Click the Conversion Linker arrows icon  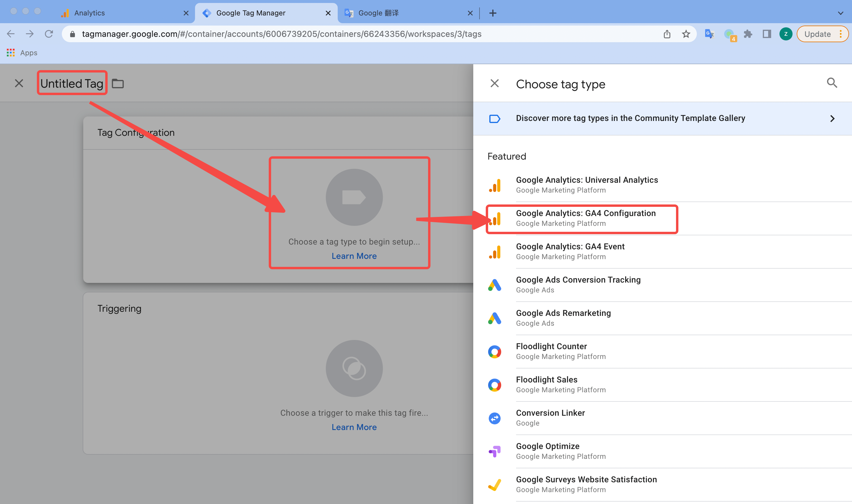[495, 418]
